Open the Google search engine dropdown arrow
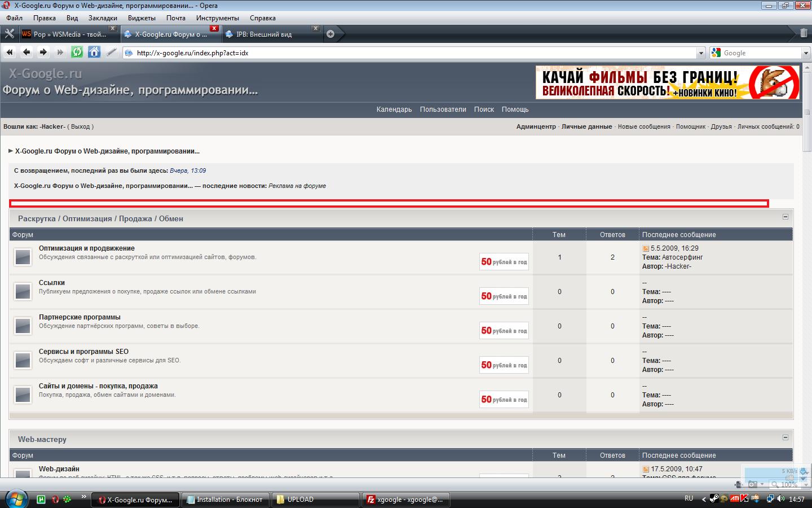Viewport: 812px width, 508px height. [806, 53]
